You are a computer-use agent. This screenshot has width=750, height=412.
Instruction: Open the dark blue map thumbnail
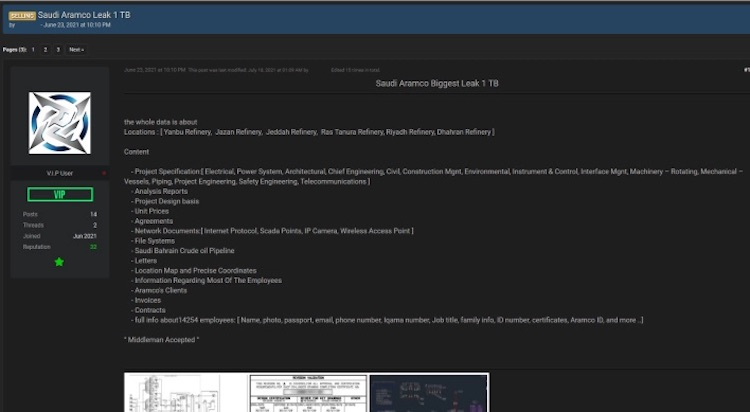click(x=429, y=393)
